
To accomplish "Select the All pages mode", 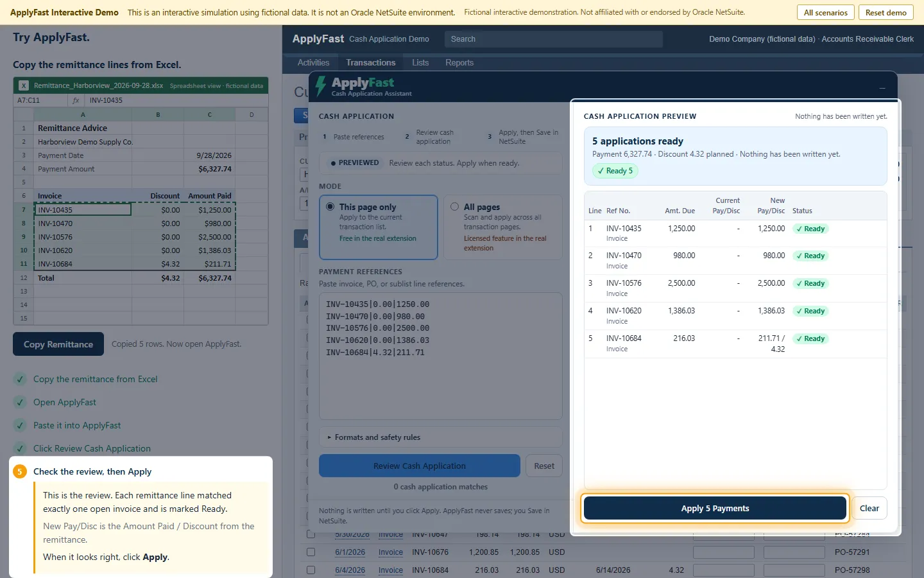I will [x=502, y=227].
